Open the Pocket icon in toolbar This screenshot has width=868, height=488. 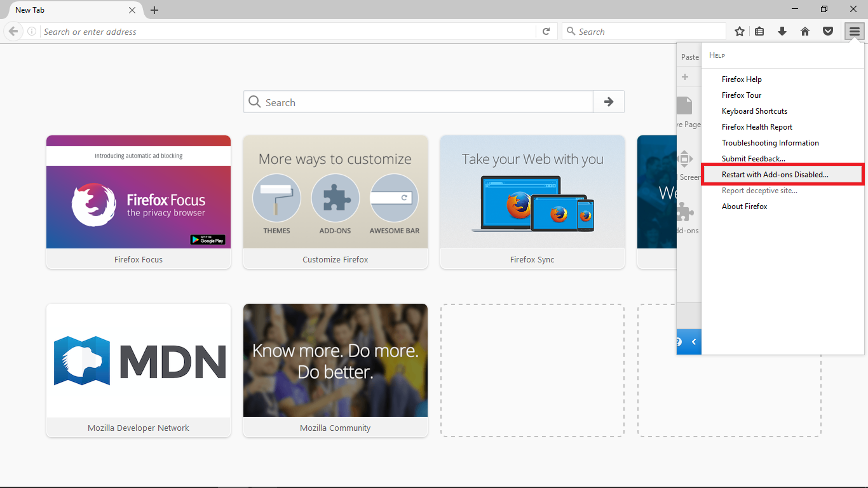[828, 32]
